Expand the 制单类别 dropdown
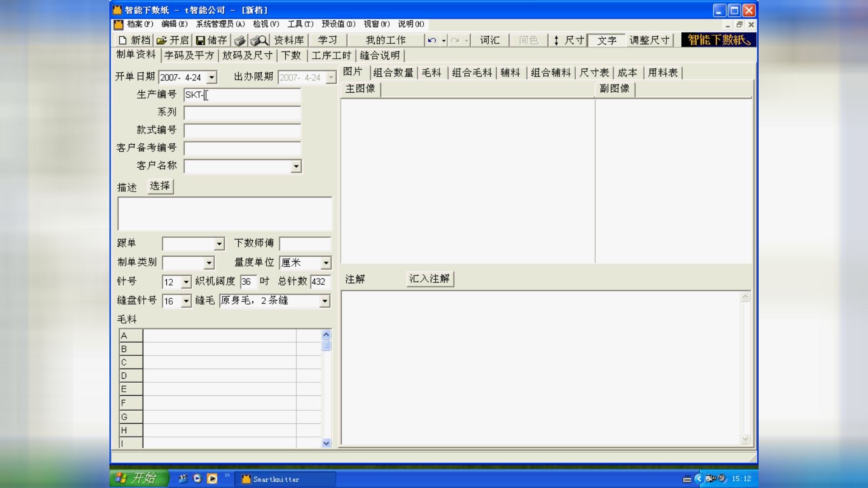The image size is (868, 488). click(x=208, y=263)
